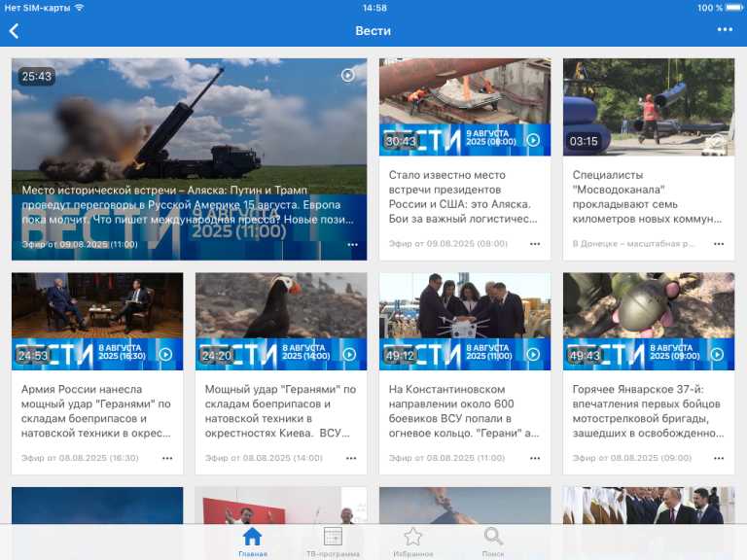
Task: Tap the Wi-Fi status icon
Action: (79, 8)
